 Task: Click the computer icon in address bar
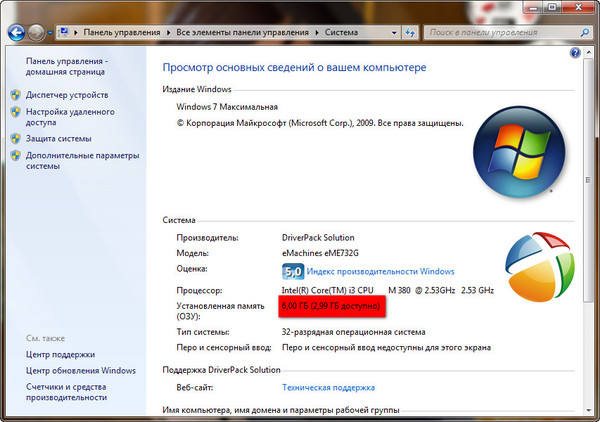pos(64,32)
